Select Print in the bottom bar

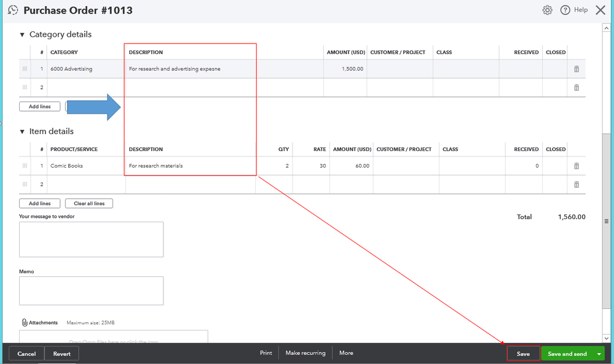[266, 353]
